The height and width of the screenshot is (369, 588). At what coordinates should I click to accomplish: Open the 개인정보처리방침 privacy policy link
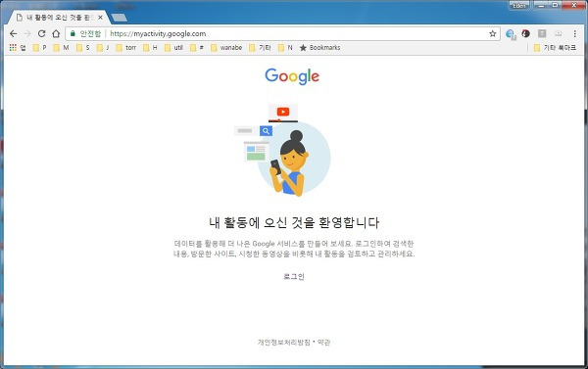[284, 342]
